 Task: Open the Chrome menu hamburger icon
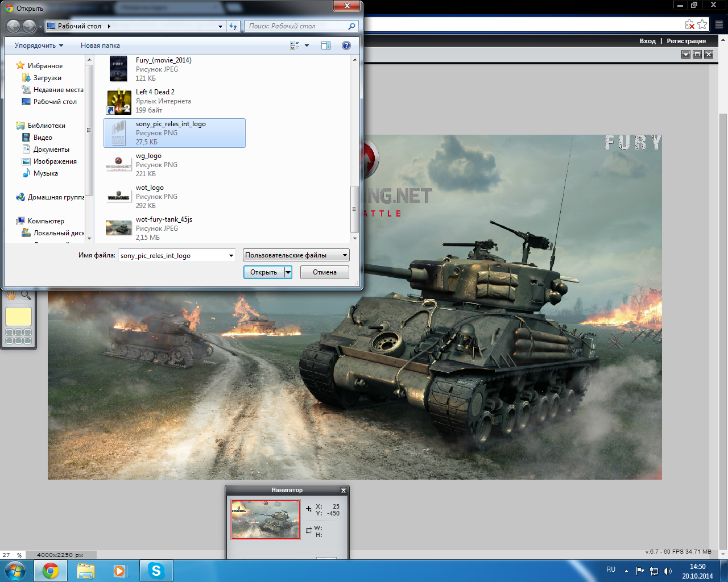click(x=719, y=24)
